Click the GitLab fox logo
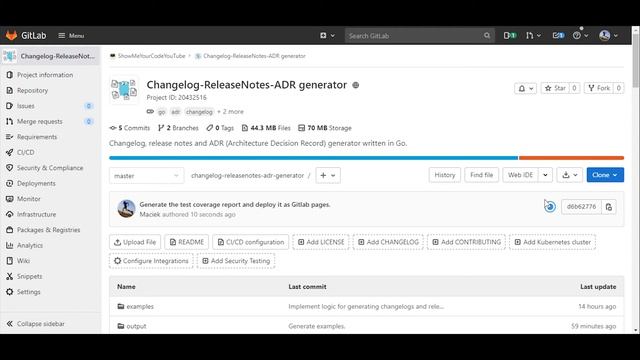 tap(11, 36)
